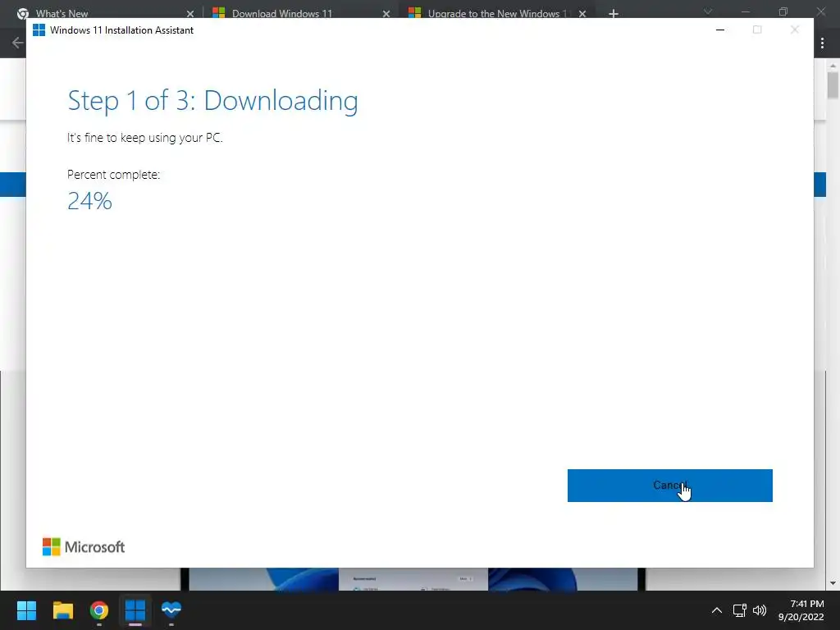This screenshot has height=630, width=840.
Task: Close the What's New tab
Action: click(x=190, y=13)
